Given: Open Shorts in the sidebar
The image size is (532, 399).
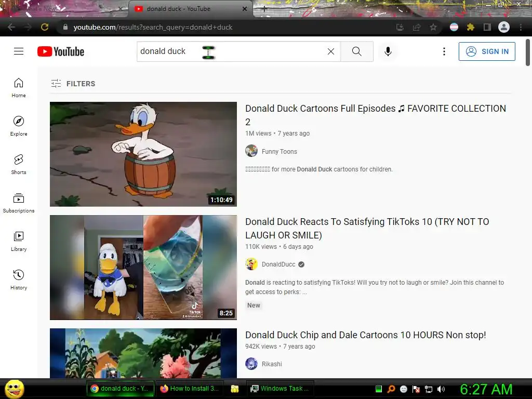Looking at the screenshot, I should (19, 165).
